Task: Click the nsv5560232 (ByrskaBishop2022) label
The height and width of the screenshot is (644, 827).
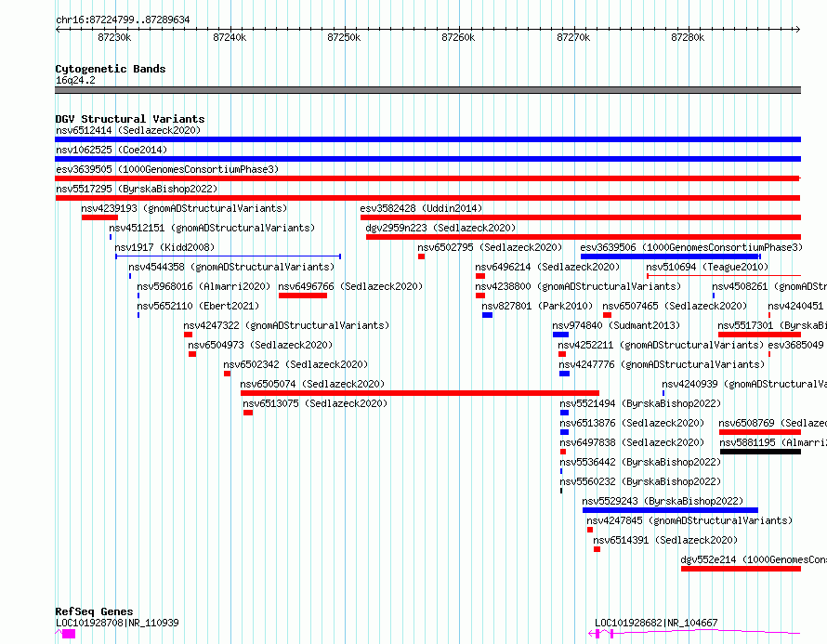Action: pos(640,481)
